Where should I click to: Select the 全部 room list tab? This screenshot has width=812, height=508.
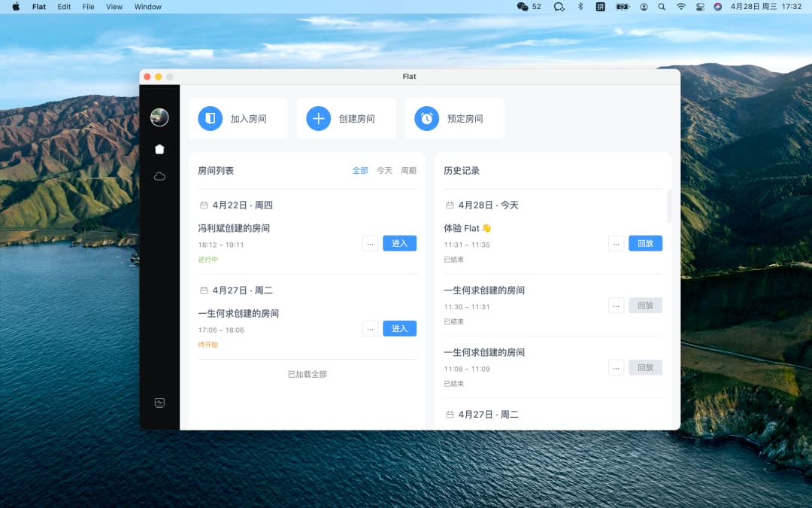point(360,171)
